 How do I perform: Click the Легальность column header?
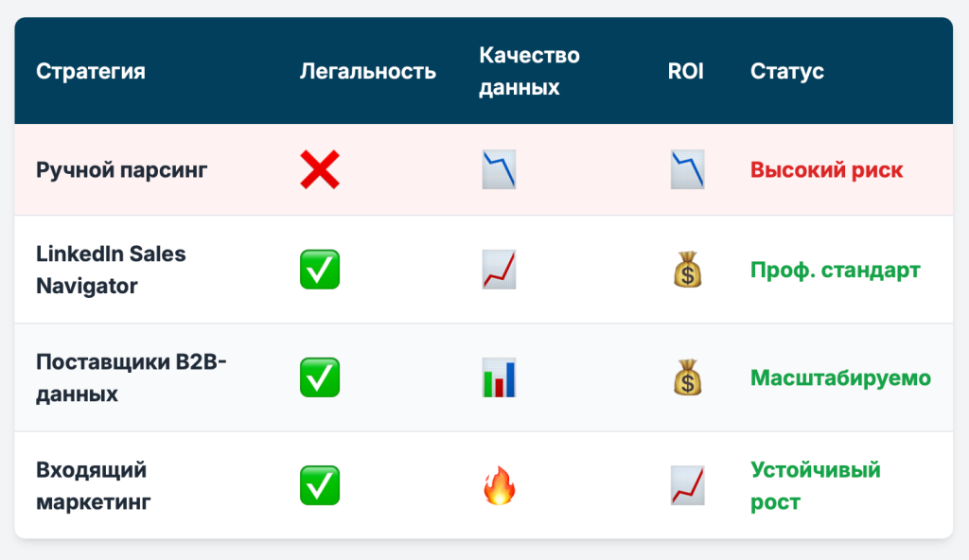click(x=368, y=71)
